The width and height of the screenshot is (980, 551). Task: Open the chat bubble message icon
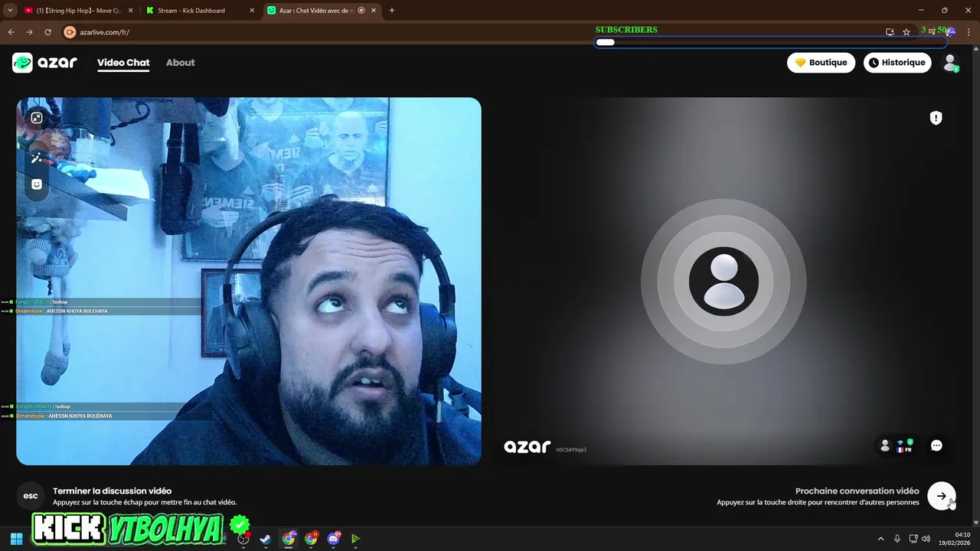coord(936,445)
